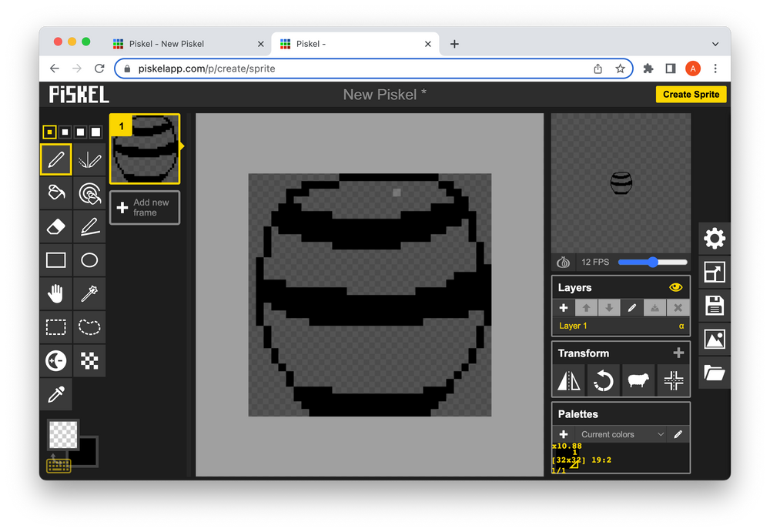
Task: Click the Add new frame button
Action: [144, 207]
